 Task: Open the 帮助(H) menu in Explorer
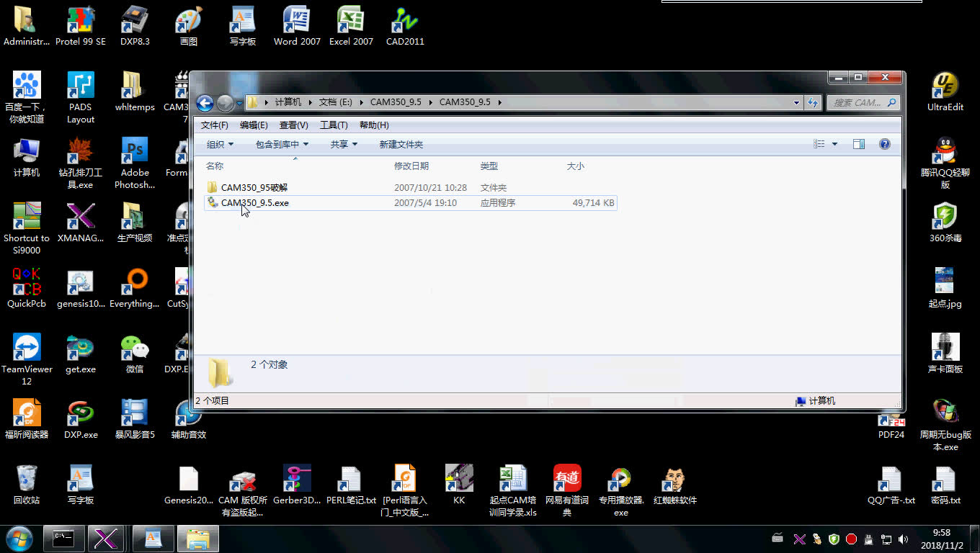coord(374,125)
